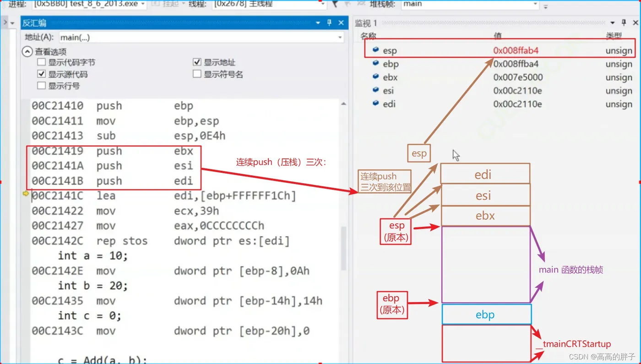The width and height of the screenshot is (641, 364).
Task: Click the ebx value 0x007e5000
Action: point(518,77)
